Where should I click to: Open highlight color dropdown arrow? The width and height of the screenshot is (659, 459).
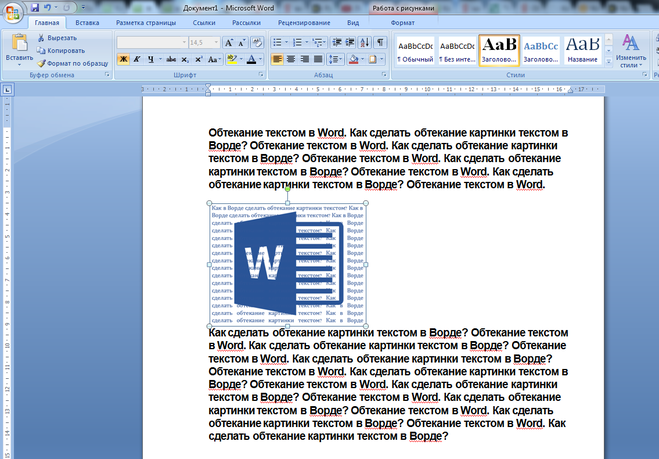[x=241, y=59]
